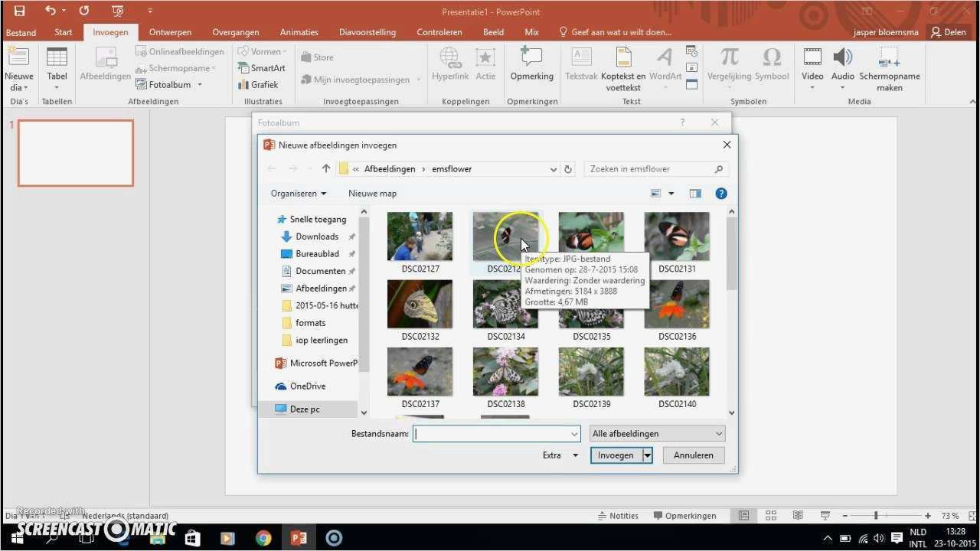Expand the Invoegen button arrow
980x551 pixels.
tap(647, 455)
